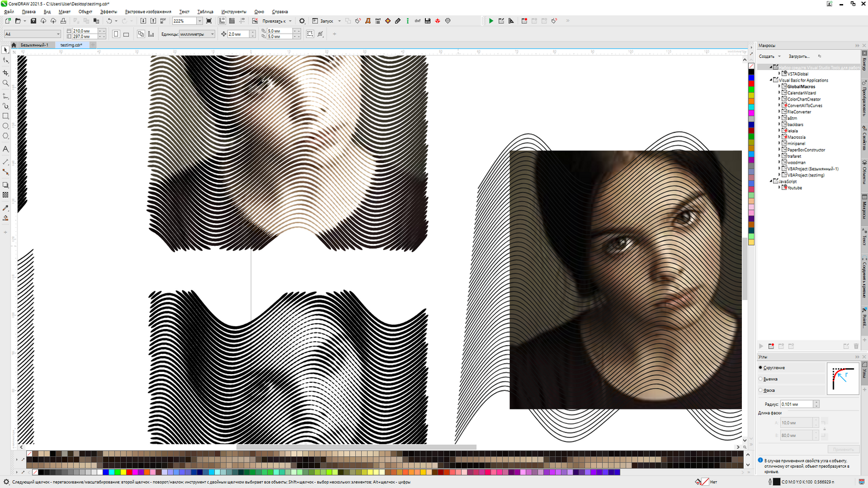Open the Эффекты menu

(108, 12)
